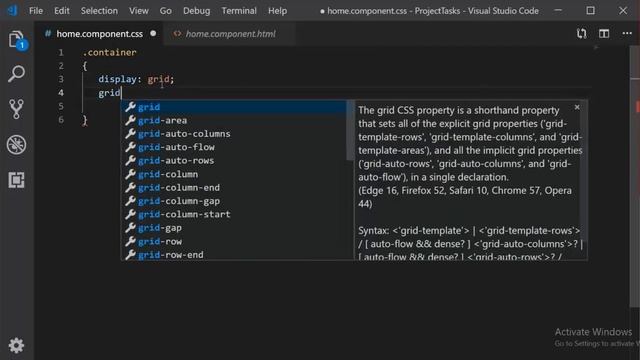This screenshot has width=640, height=360.
Task: Select the grid-row-end suggestion
Action: pyautogui.click(x=235, y=255)
